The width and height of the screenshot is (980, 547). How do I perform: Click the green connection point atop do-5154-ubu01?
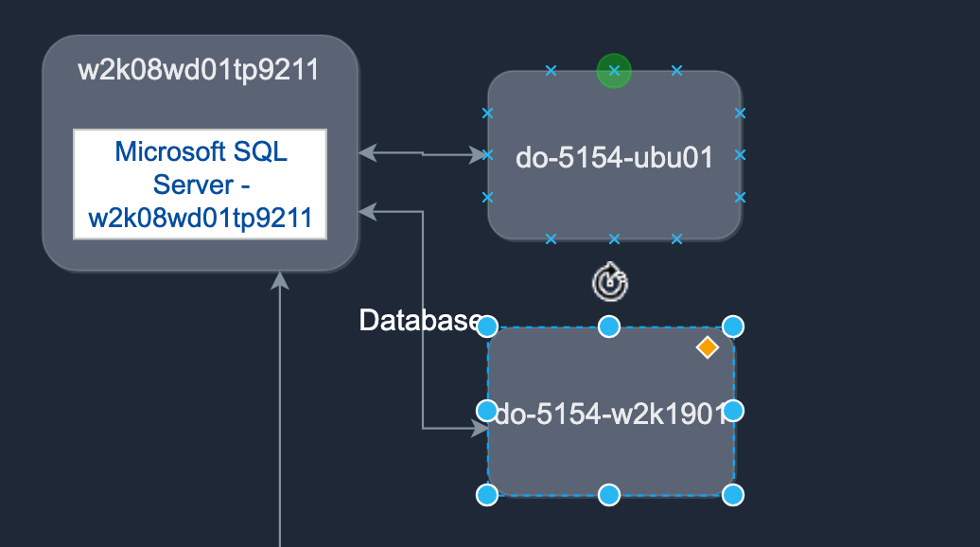614,71
